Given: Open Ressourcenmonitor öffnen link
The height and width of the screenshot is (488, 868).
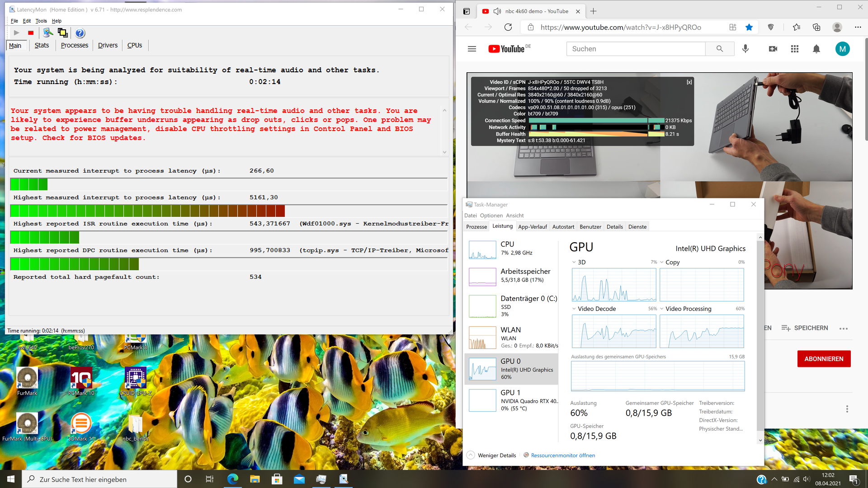Looking at the screenshot, I should coord(563,455).
